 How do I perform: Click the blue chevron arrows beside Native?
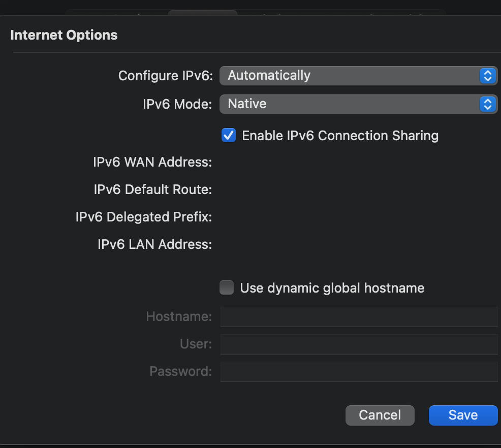[488, 104]
